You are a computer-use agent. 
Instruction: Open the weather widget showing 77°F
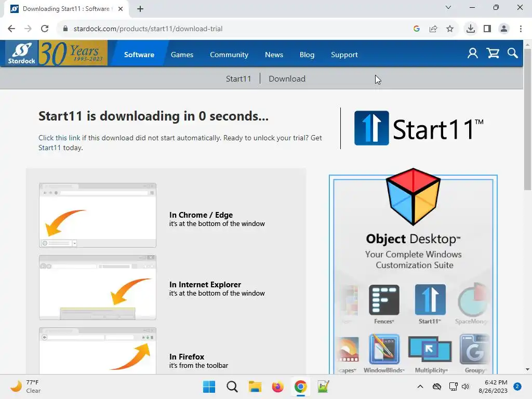coord(25,387)
